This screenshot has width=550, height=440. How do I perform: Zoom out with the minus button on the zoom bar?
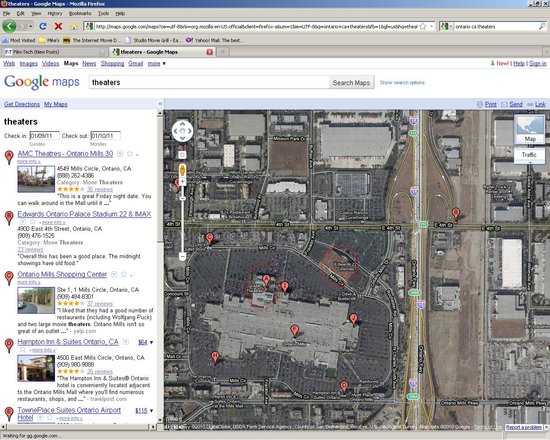tap(182, 256)
